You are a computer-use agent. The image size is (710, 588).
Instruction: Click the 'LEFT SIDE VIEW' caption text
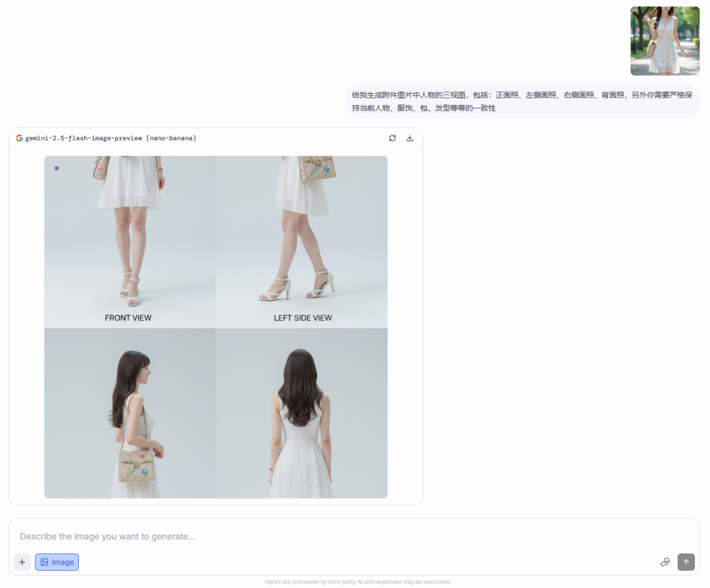tap(303, 318)
